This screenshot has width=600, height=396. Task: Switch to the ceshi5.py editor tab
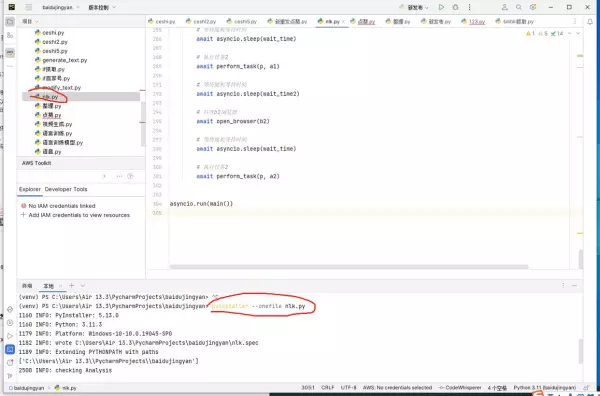tap(242, 21)
